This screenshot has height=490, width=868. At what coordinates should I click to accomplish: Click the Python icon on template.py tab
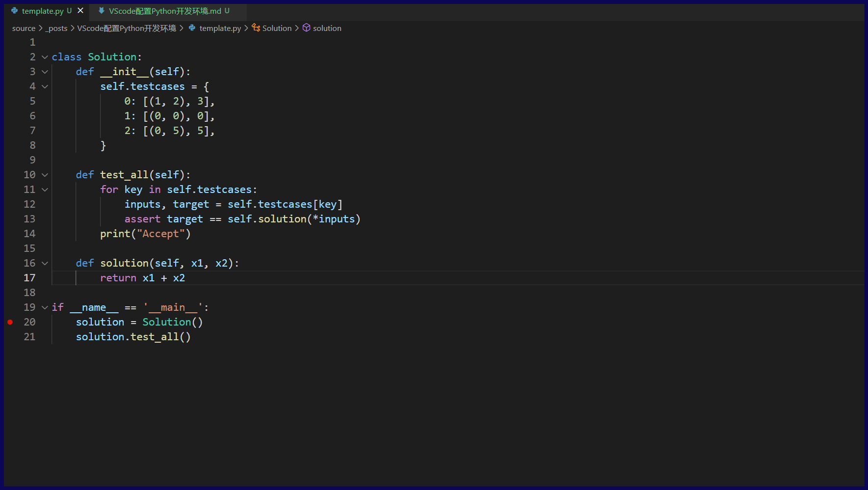(x=15, y=11)
